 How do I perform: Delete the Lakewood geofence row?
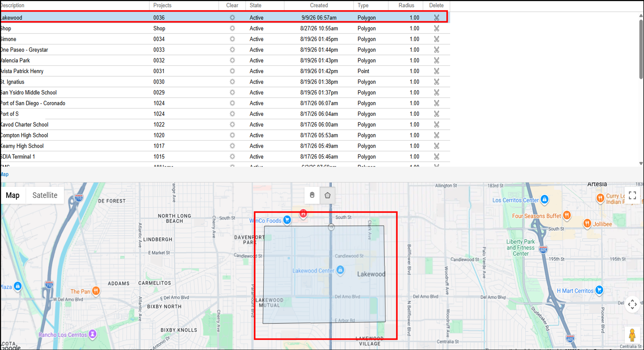pos(436,18)
